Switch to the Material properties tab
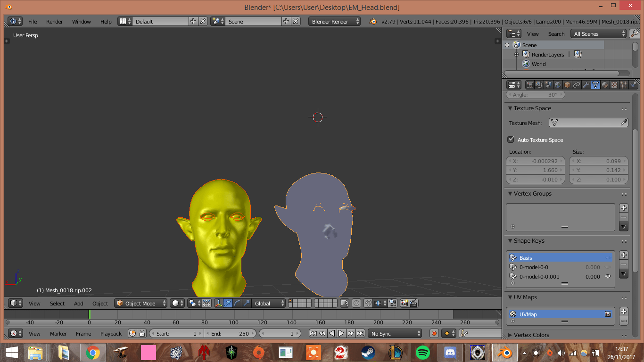The image size is (644, 362). tap(605, 84)
